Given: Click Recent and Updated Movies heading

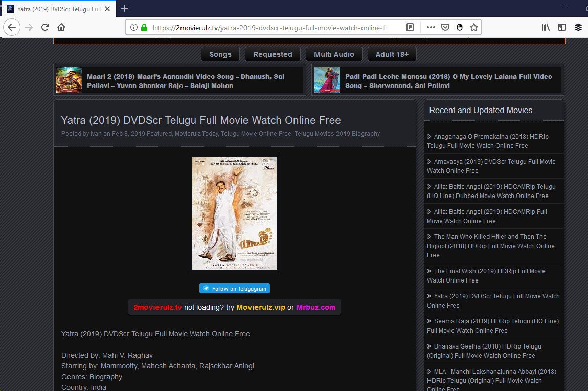Looking at the screenshot, I should (x=481, y=111).
